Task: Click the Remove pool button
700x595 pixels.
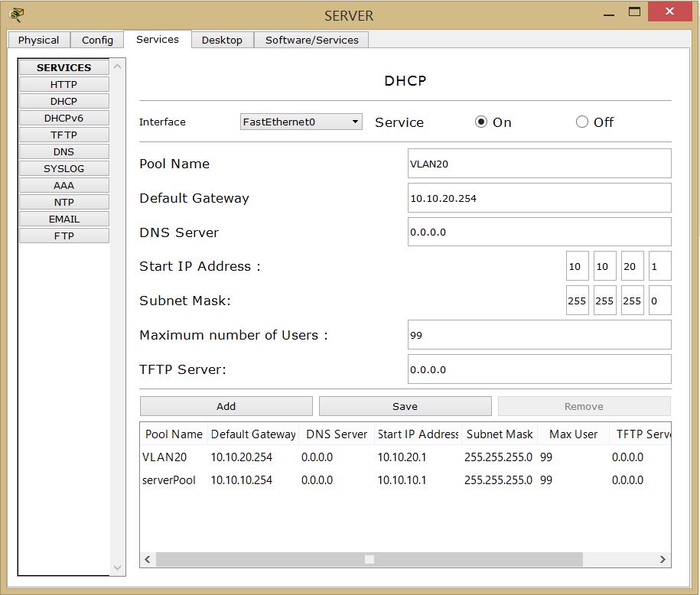Action: pos(584,406)
